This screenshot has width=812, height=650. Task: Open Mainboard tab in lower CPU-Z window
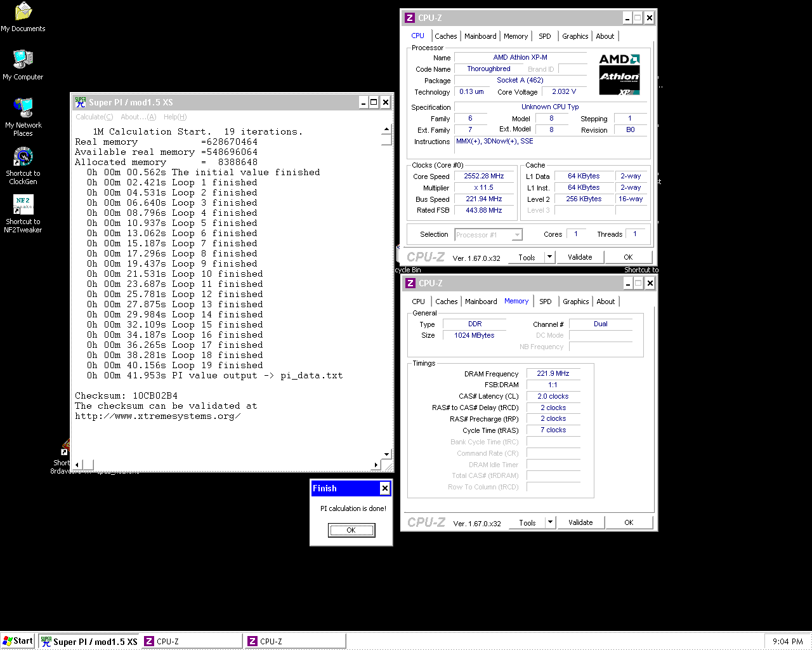(x=481, y=302)
